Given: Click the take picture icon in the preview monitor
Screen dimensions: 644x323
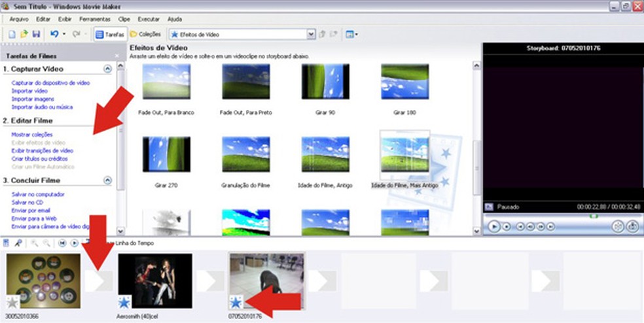Looking at the screenshot, I should point(632,226).
